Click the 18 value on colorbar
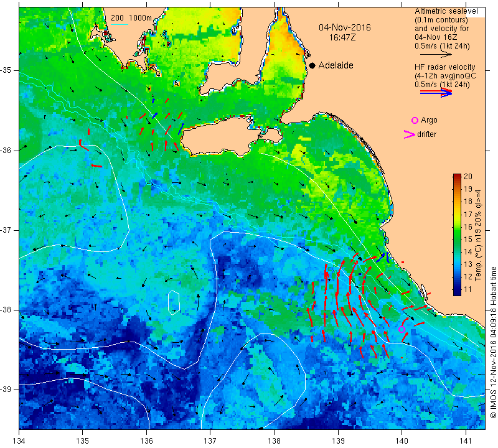 [468, 202]
